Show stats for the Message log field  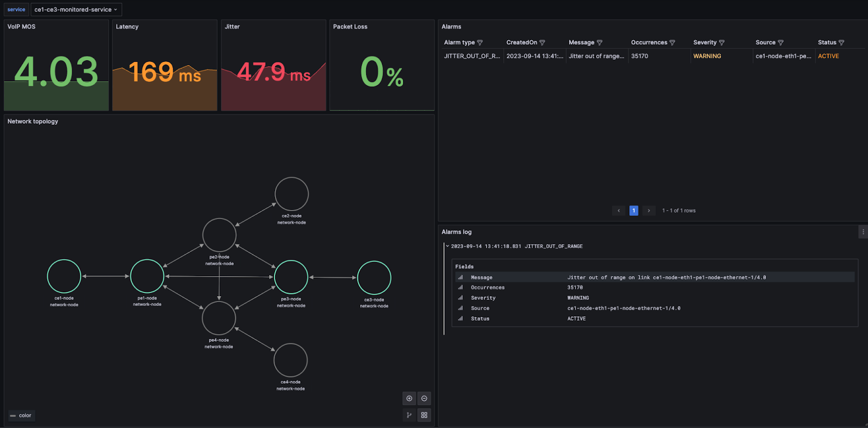461,277
